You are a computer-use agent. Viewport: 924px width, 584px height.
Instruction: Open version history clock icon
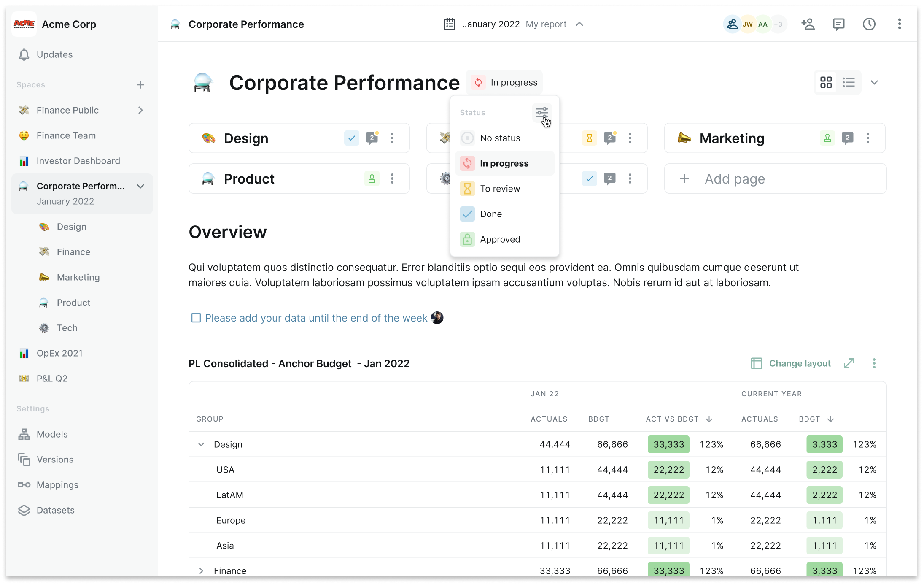point(869,24)
